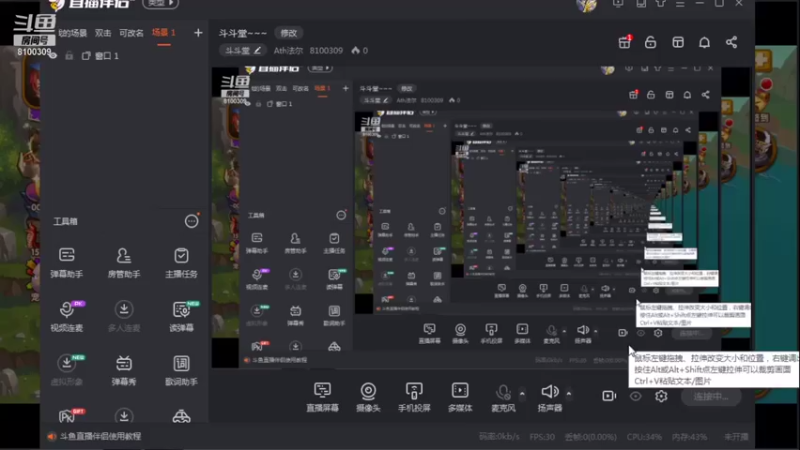
Task: Open the PK tool in toolbox
Action: [69, 416]
